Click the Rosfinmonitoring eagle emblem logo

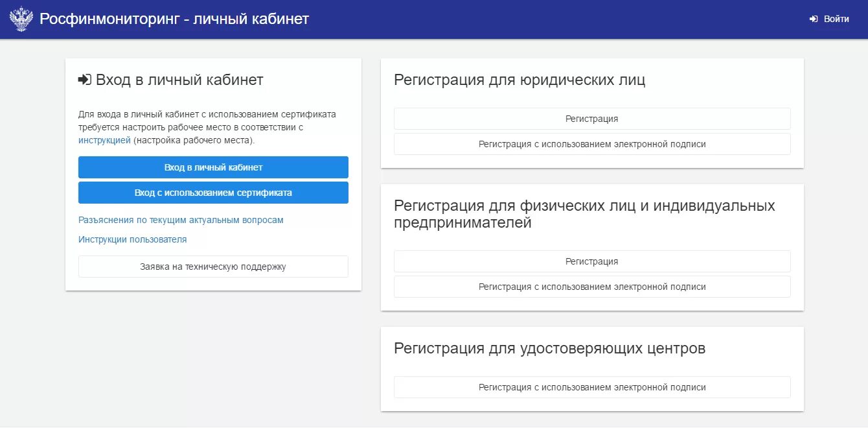pos(21,19)
